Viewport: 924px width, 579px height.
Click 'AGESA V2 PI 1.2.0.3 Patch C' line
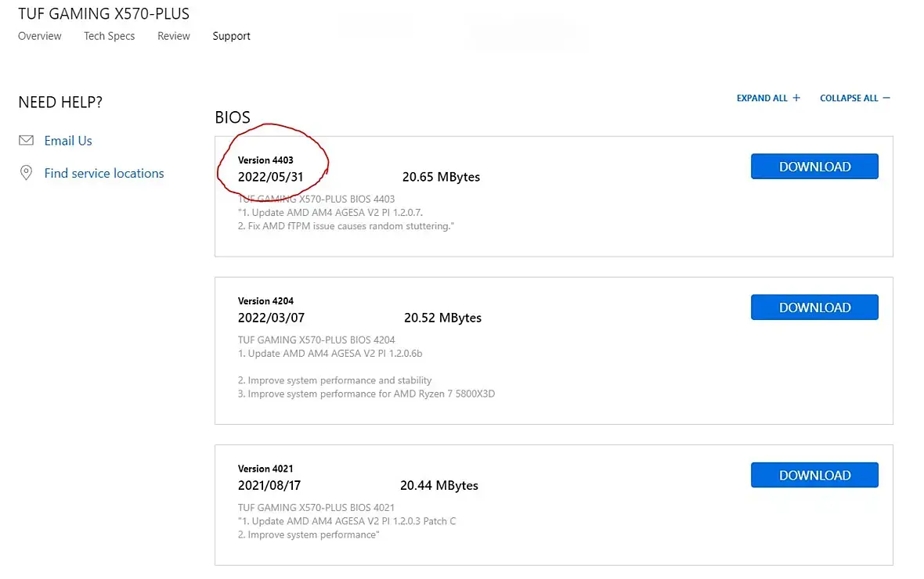pos(347,521)
